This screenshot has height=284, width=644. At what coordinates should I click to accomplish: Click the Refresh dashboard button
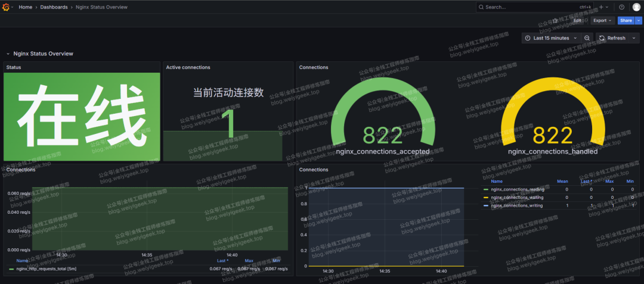tap(612, 38)
